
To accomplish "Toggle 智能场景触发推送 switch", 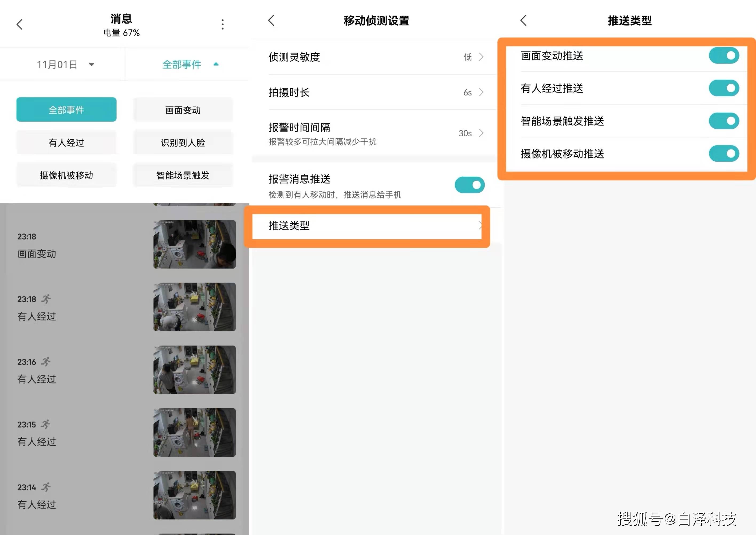I will tap(724, 121).
